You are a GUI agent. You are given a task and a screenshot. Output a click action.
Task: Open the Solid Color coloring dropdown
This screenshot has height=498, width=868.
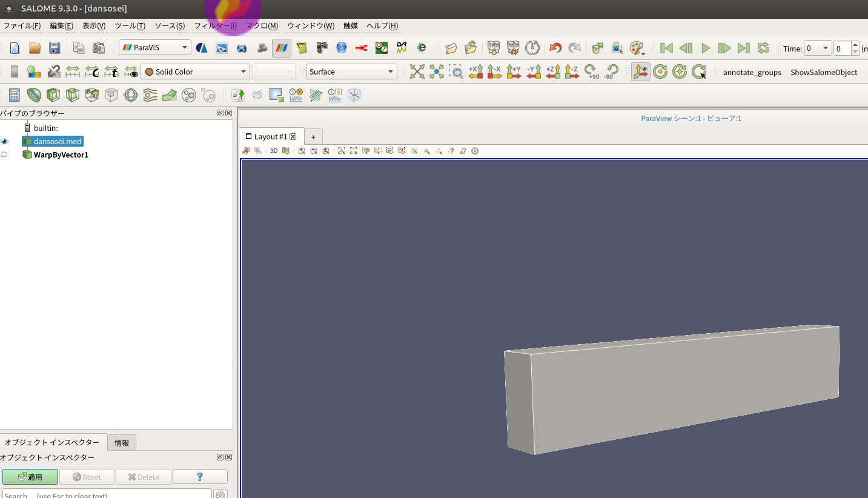[x=195, y=71]
